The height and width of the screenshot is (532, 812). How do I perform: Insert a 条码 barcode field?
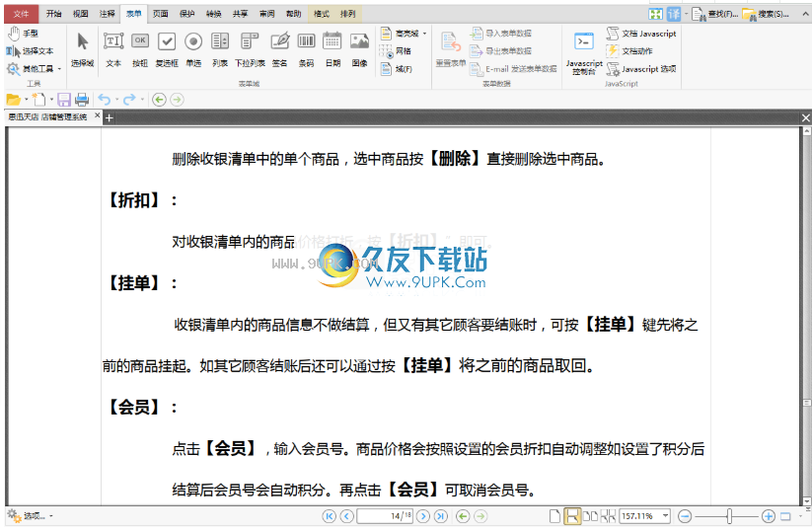pos(306,50)
